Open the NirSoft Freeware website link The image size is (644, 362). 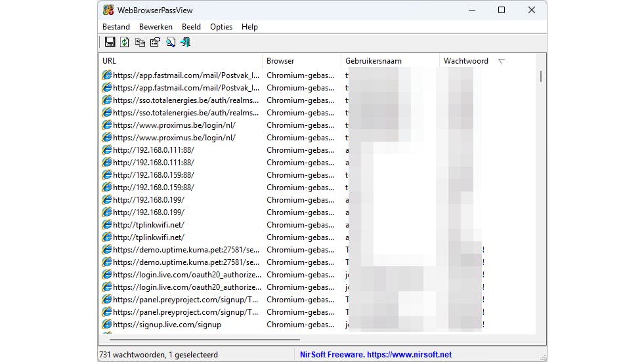pyautogui.click(x=376, y=355)
